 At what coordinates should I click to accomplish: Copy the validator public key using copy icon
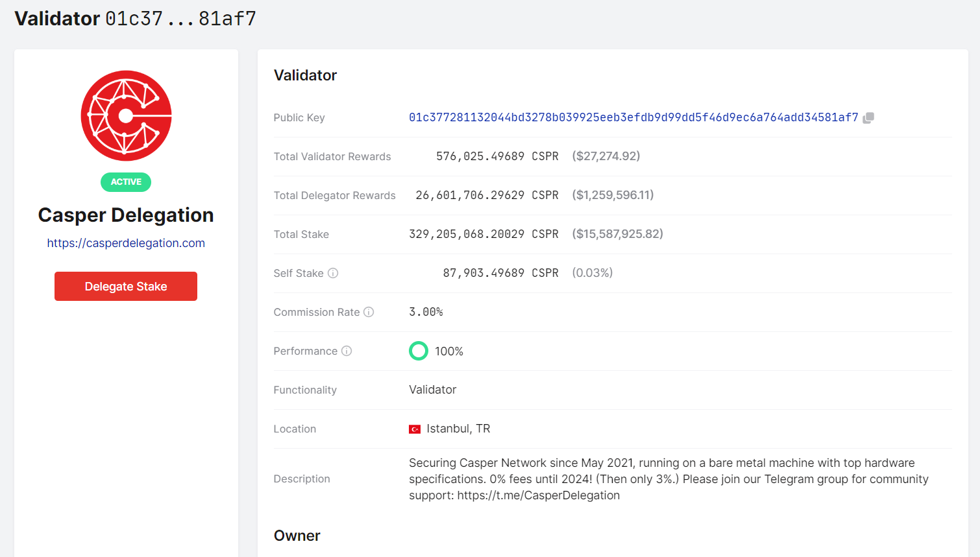tap(868, 117)
